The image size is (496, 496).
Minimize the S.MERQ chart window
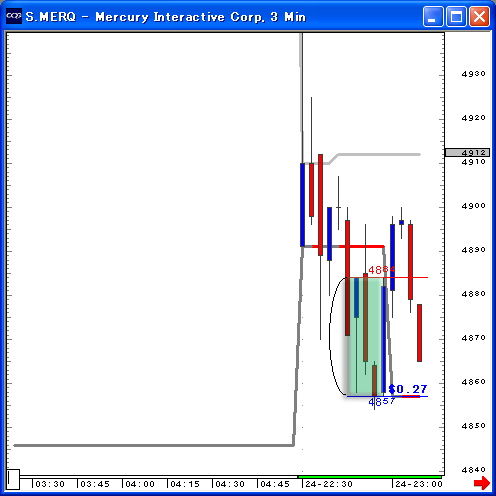point(433,16)
